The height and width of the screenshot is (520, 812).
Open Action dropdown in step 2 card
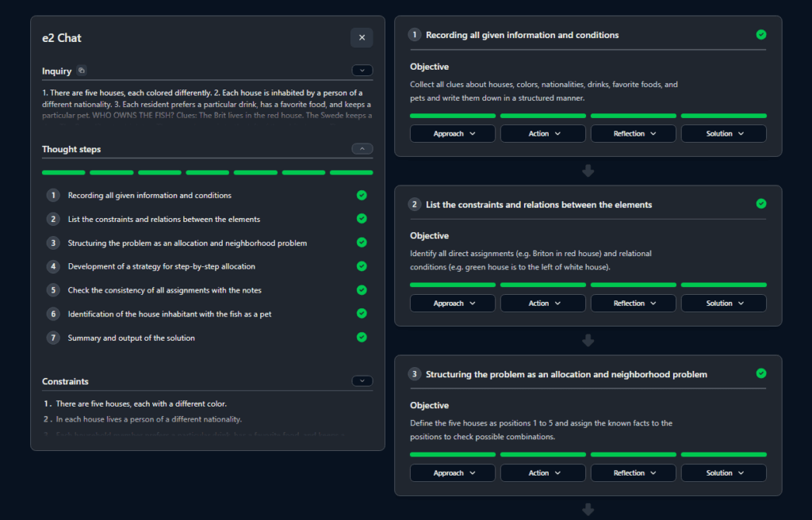point(542,304)
